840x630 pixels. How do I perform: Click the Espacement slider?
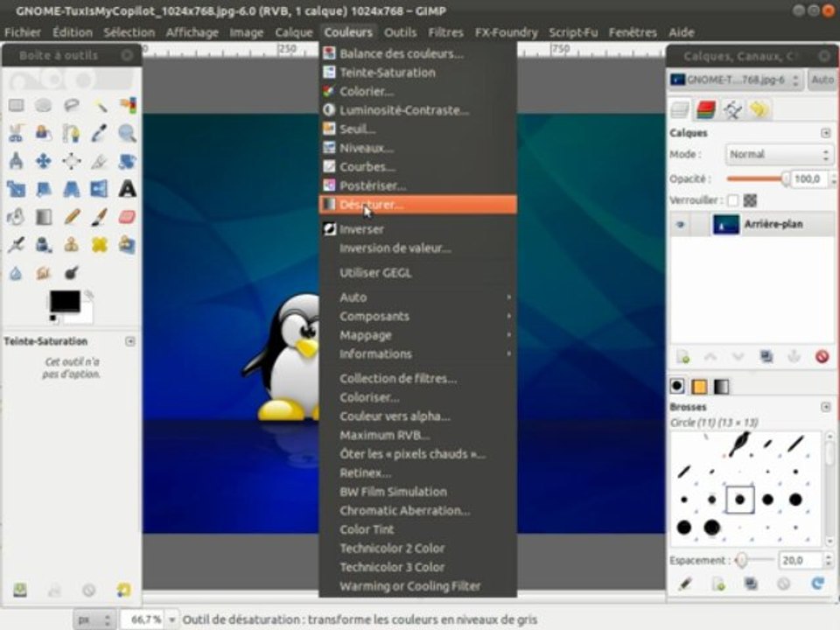pos(755,560)
